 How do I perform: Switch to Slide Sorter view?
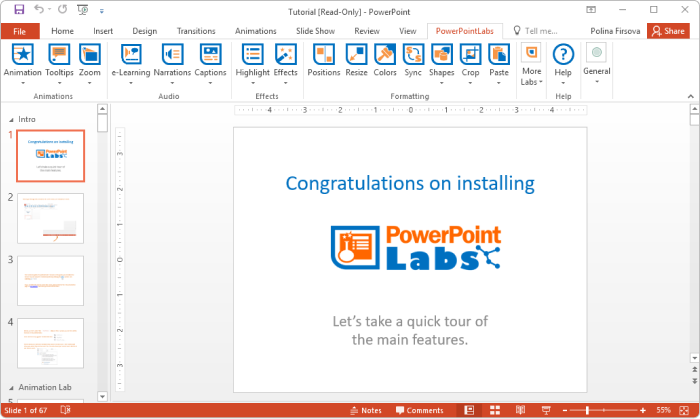(x=495, y=410)
